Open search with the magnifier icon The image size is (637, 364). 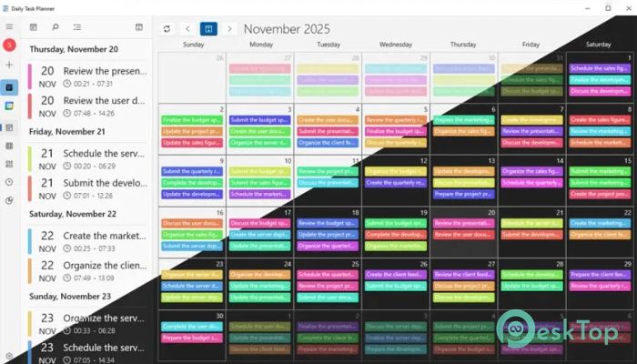56,27
